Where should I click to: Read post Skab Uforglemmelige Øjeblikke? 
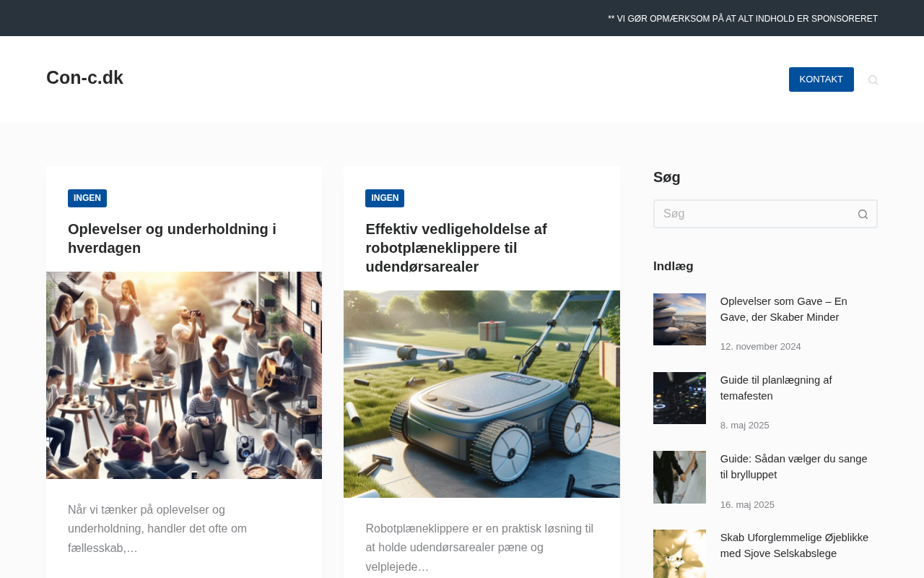click(794, 545)
